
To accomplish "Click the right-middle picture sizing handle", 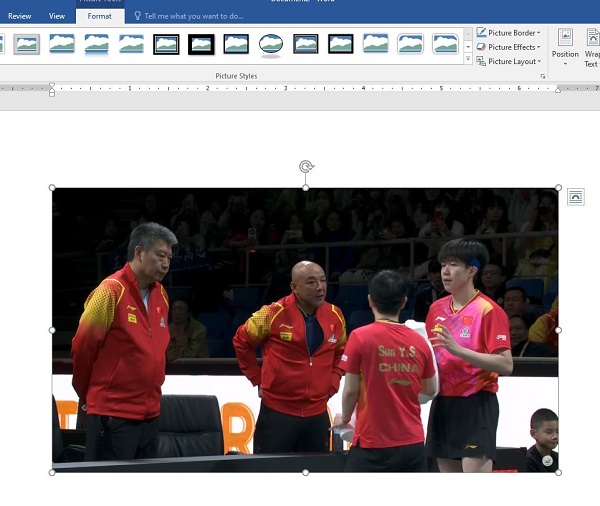I will 558,330.
